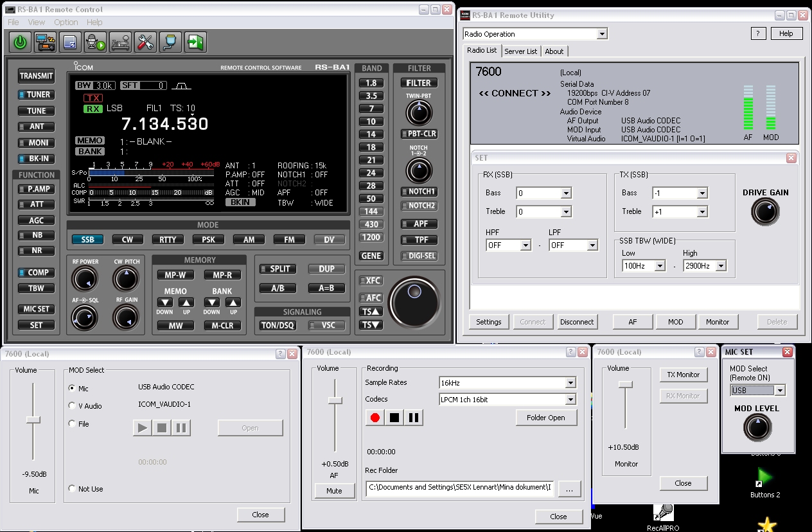Open the View menu
This screenshot has height=532, width=812.
(37, 22)
